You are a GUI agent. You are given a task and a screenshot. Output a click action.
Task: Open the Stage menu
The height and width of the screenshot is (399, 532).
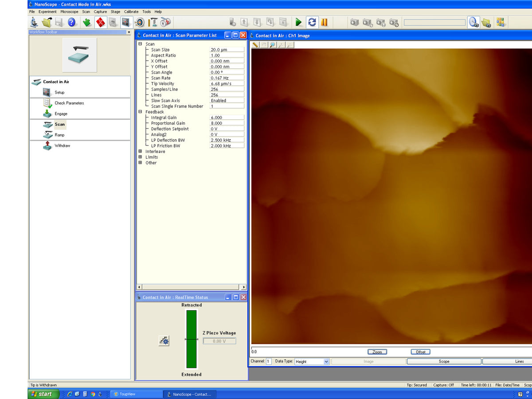(115, 12)
